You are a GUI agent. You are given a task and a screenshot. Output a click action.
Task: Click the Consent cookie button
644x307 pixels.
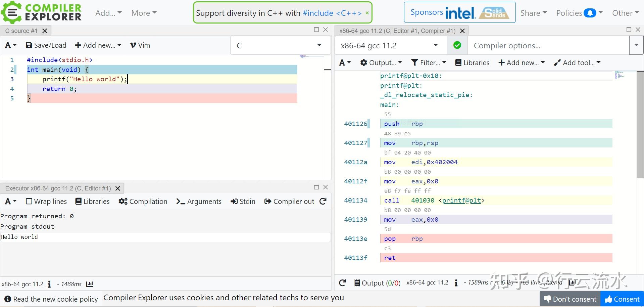622,299
